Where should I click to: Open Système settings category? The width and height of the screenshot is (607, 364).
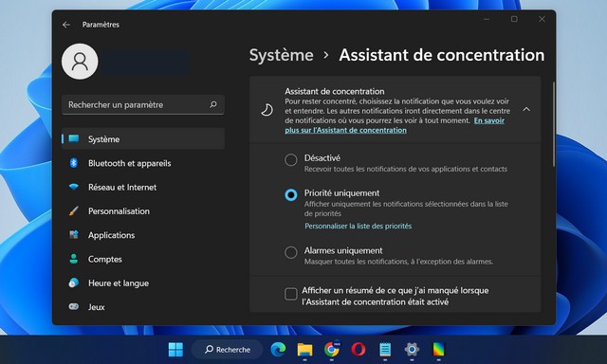point(143,138)
